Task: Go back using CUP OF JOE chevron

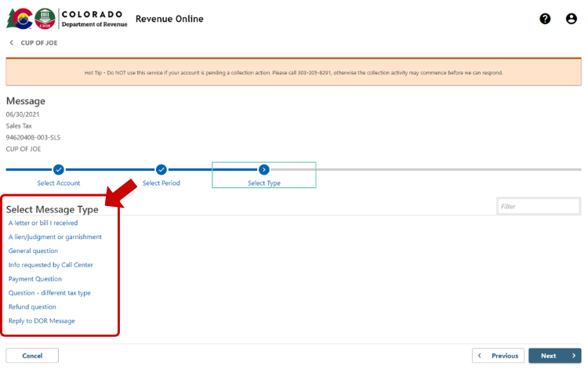Action: pyautogui.click(x=11, y=42)
